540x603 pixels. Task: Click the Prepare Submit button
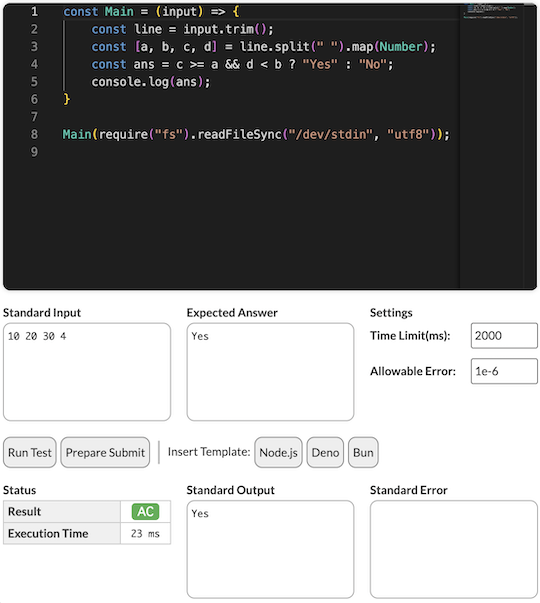coord(105,452)
